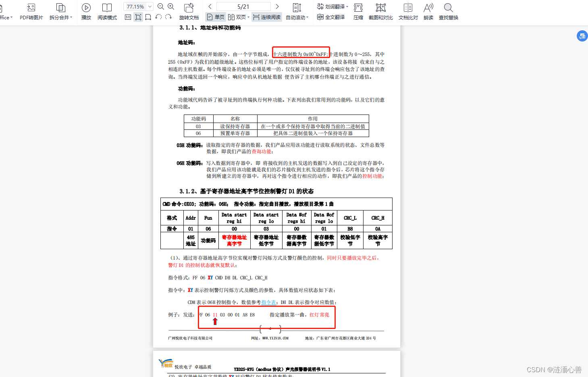Rotate page clockwise
588x377 pixels.
click(x=168, y=17)
